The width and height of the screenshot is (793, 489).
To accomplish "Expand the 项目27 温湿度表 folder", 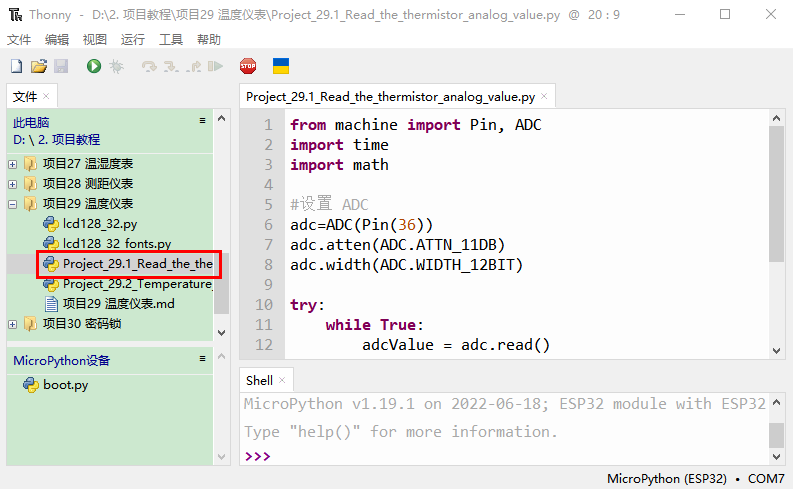I will pyautogui.click(x=12, y=163).
